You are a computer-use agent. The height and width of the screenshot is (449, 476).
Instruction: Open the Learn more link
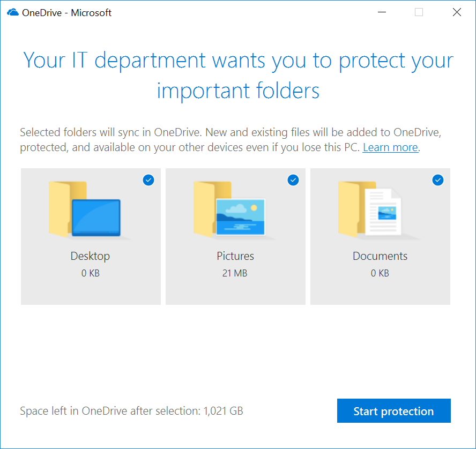(x=390, y=147)
